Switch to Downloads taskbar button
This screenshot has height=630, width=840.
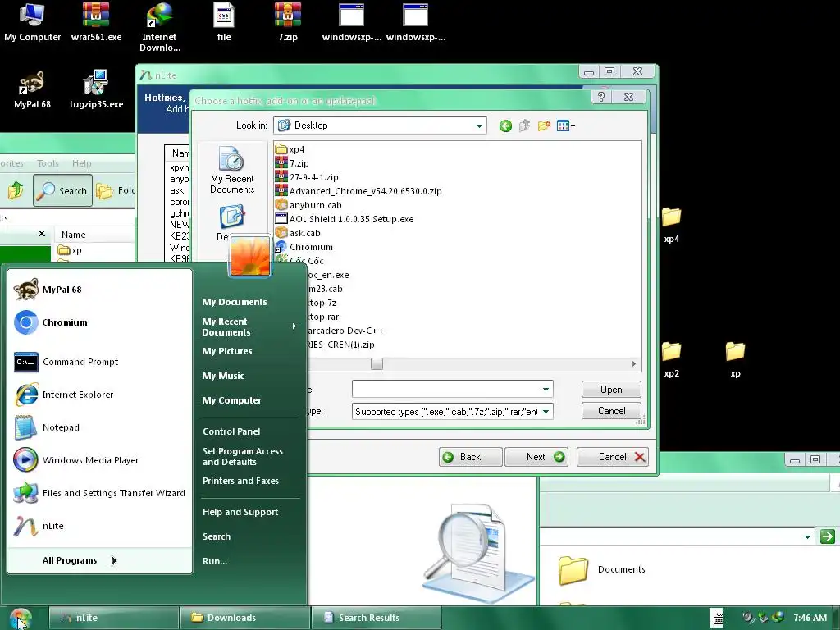point(244,618)
